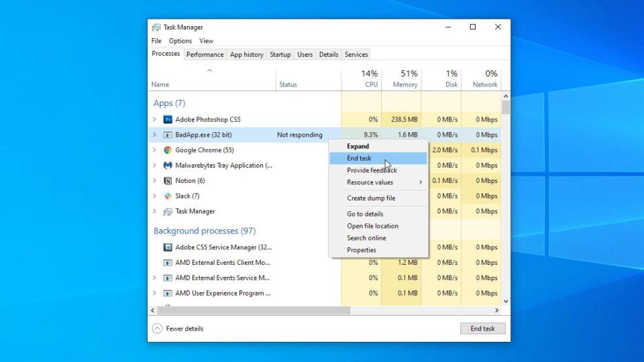Expand the Google Chrome process group

154,150
